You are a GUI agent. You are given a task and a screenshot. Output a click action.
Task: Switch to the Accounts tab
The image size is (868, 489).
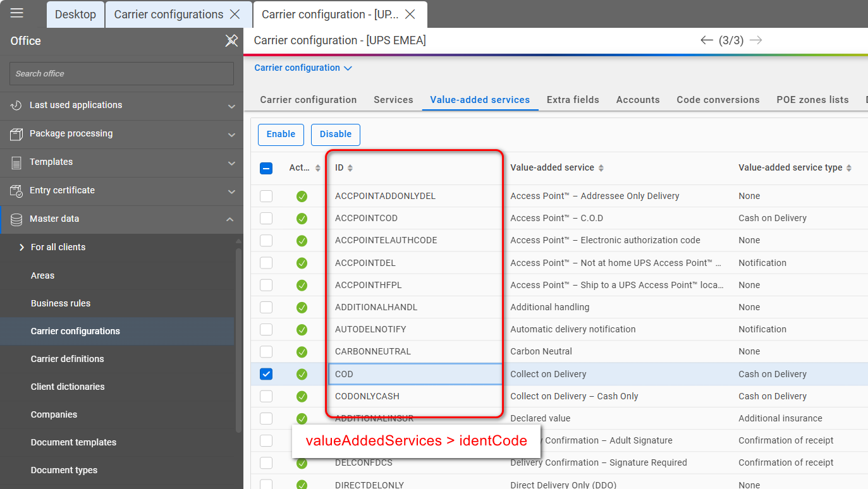(x=638, y=100)
